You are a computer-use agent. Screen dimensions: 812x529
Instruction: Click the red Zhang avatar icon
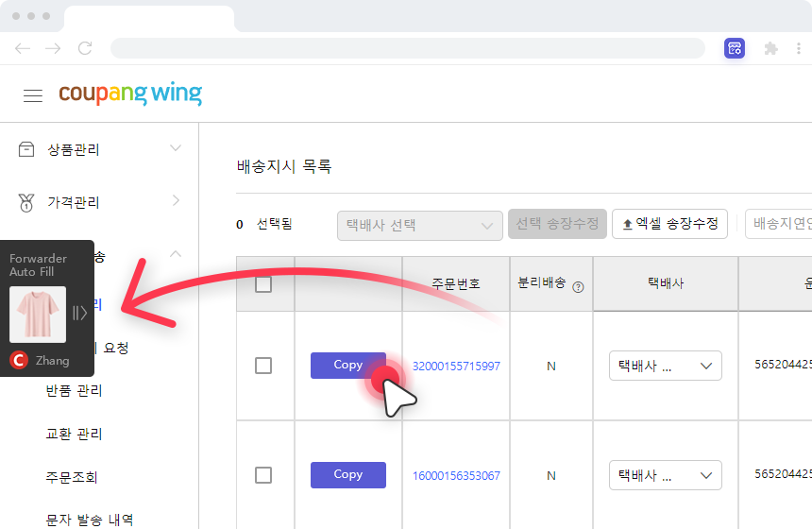coord(18,360)
